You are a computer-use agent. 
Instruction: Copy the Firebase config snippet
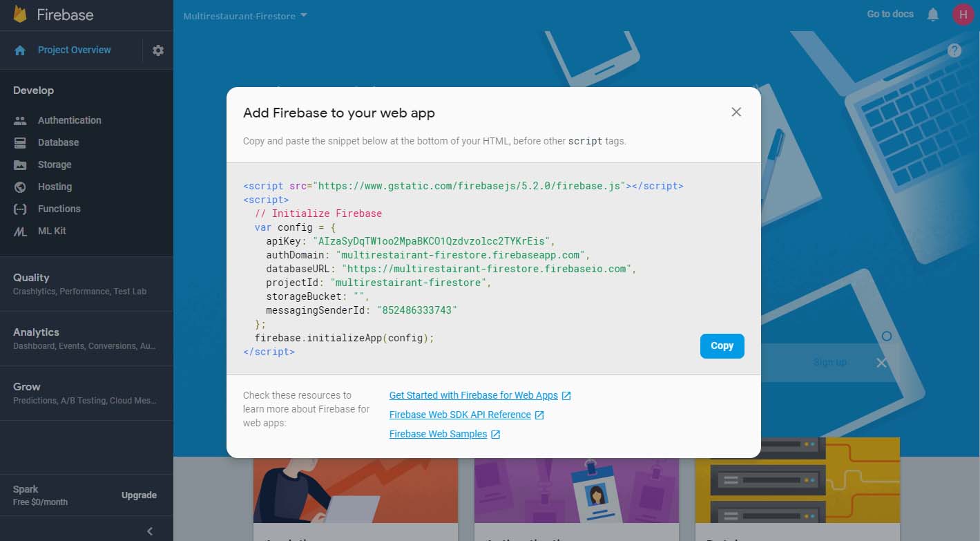722,346
